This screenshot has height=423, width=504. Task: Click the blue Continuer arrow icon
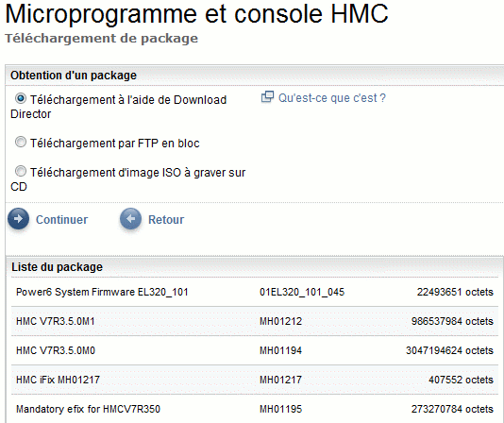click(18, 219)
